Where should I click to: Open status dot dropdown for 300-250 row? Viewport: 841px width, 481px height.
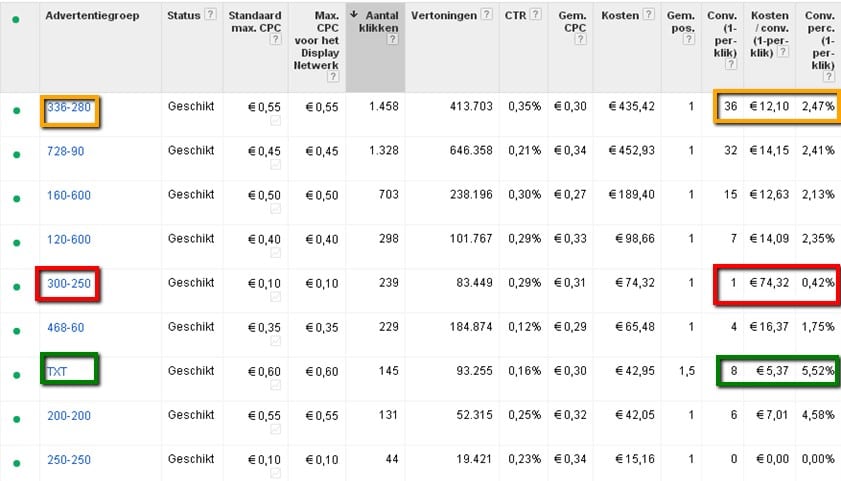17,287
